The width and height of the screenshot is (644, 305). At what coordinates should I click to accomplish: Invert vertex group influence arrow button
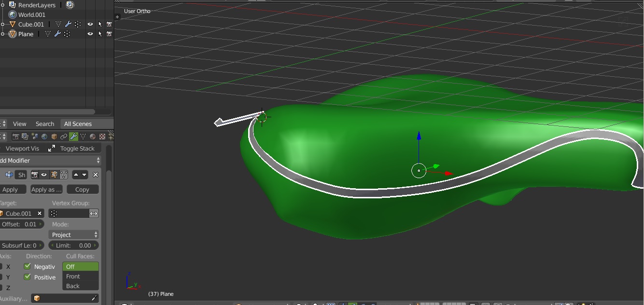point(94,213)
